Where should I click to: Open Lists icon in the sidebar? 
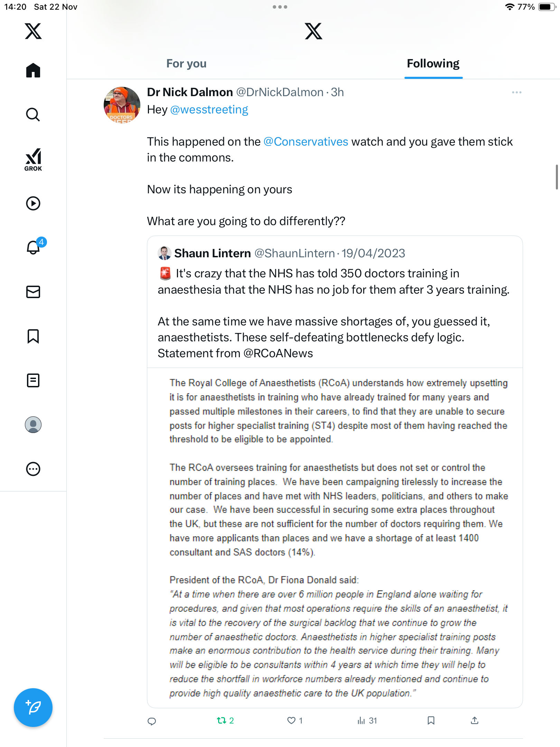[x=33, y=380]
